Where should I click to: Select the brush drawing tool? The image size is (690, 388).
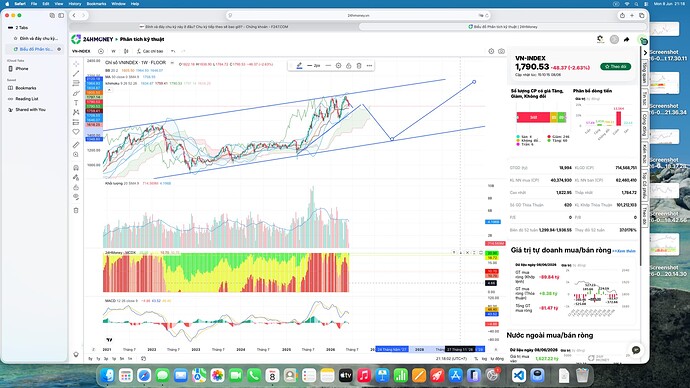point(76,93)
